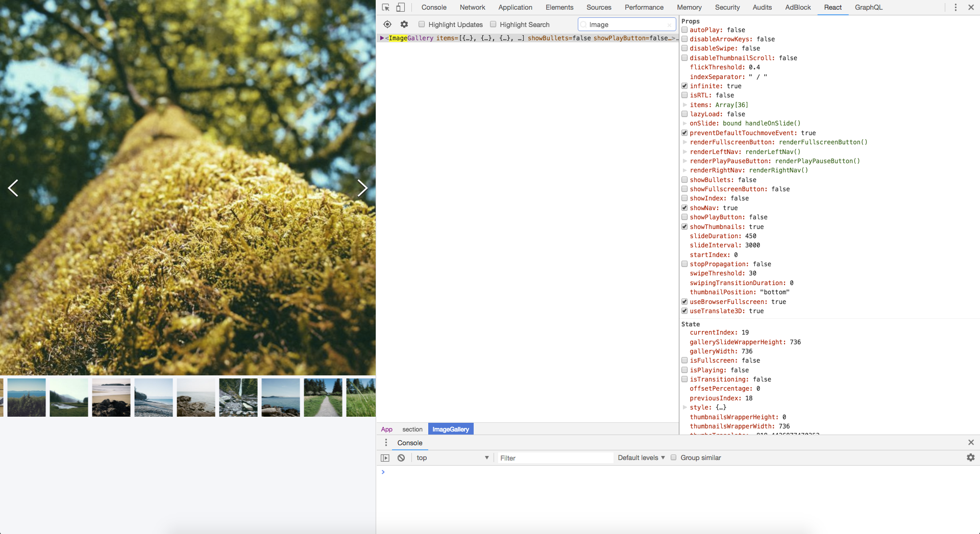The width and height of the screenshot is (980, 534).
Task: Click the inspect element picker icon
Action: pyautogui.click(x=385, y=7)
